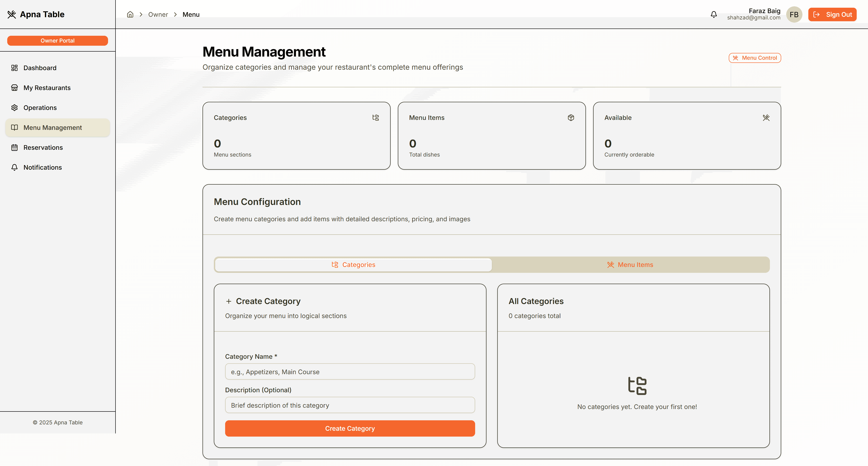The image size is (868, 466).
Task: Select the Reservations calendar icon
Action: pyautogui.click(x=14, y=147)
